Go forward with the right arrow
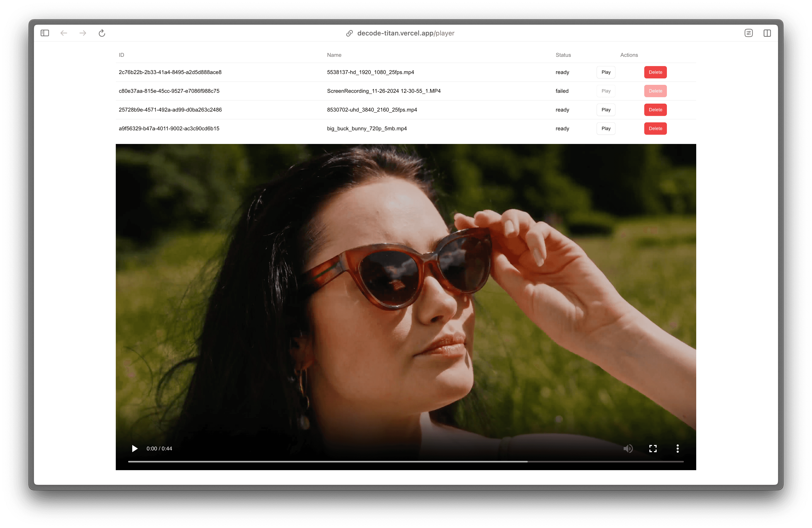This screenshot has height=528, width=812. (x=83, y=33)
